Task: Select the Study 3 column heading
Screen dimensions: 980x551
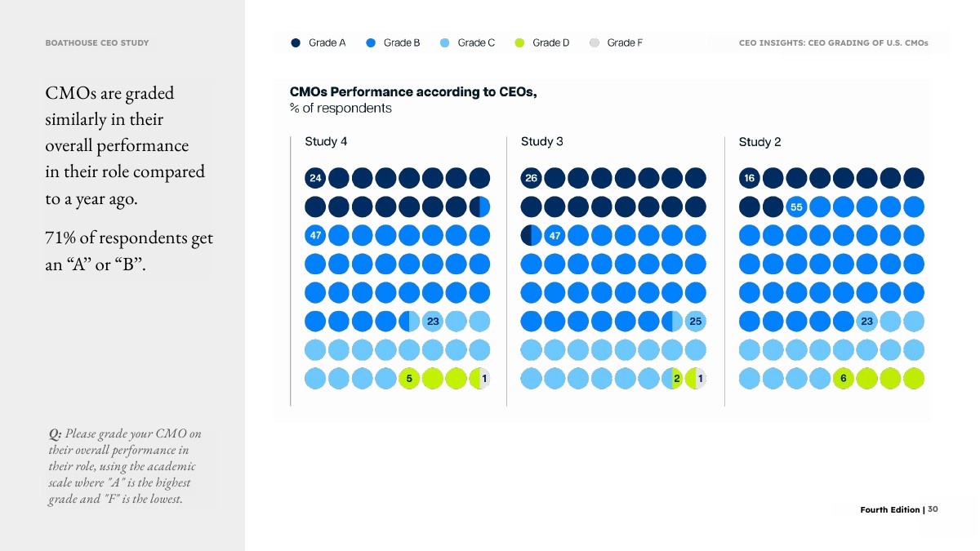Action: click(541, 142)
